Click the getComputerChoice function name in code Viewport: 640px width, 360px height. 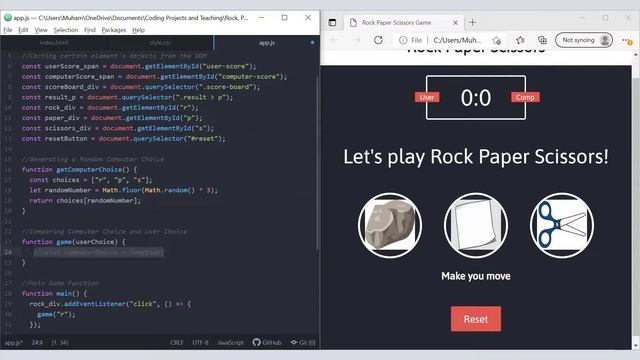pos(89,169)
